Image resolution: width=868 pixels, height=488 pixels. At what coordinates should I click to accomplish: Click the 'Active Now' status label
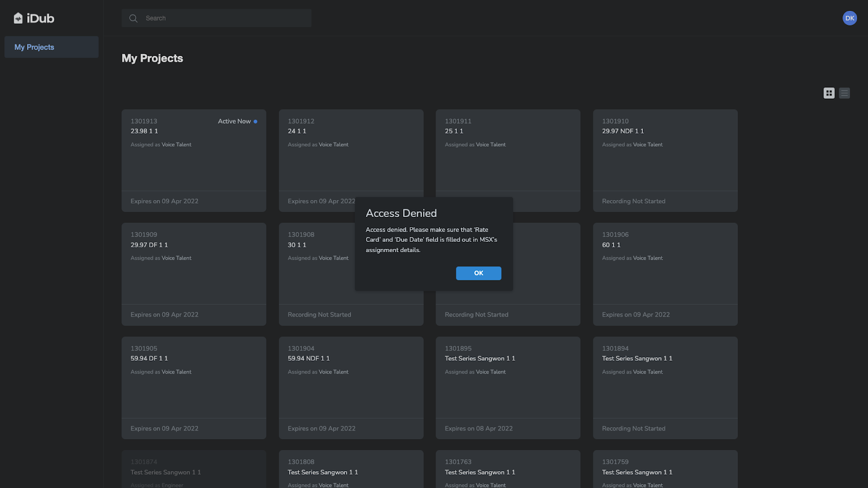click(234, 121)
